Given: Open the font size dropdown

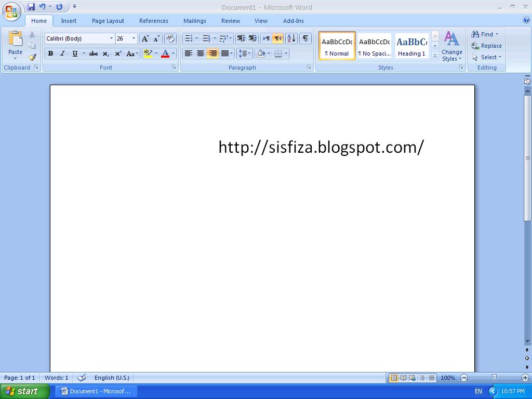Looking at the screenshot, I should pos(134,38).
